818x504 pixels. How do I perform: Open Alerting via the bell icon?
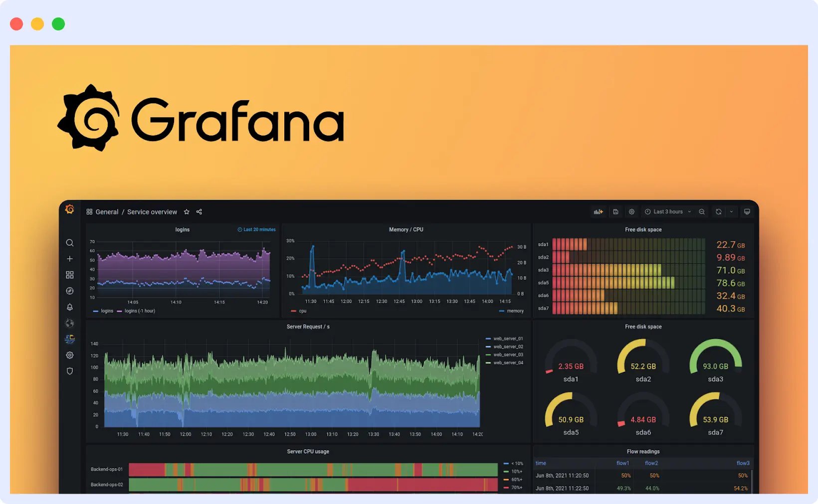coord(70,307)
